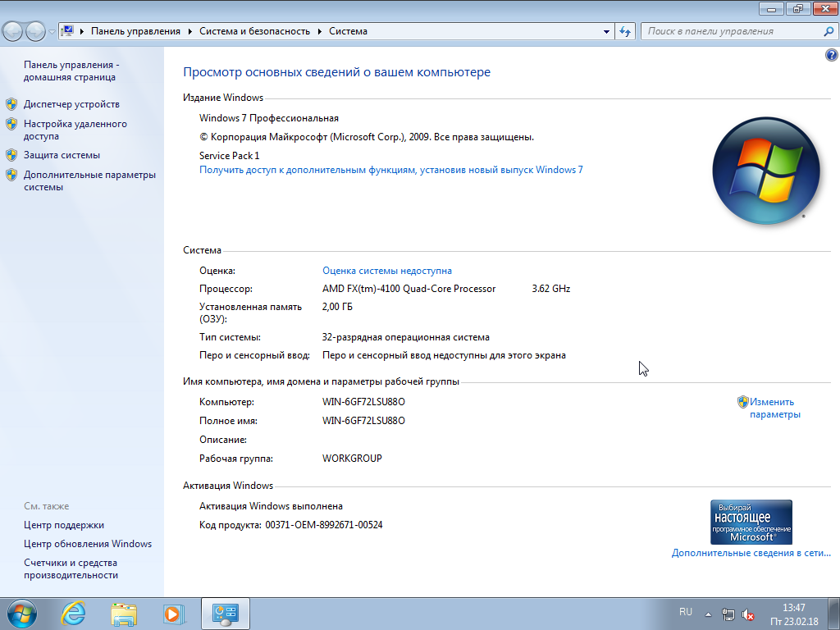840x630 pixels.
Task: Open Защита системы
Action: coord(62,155)
